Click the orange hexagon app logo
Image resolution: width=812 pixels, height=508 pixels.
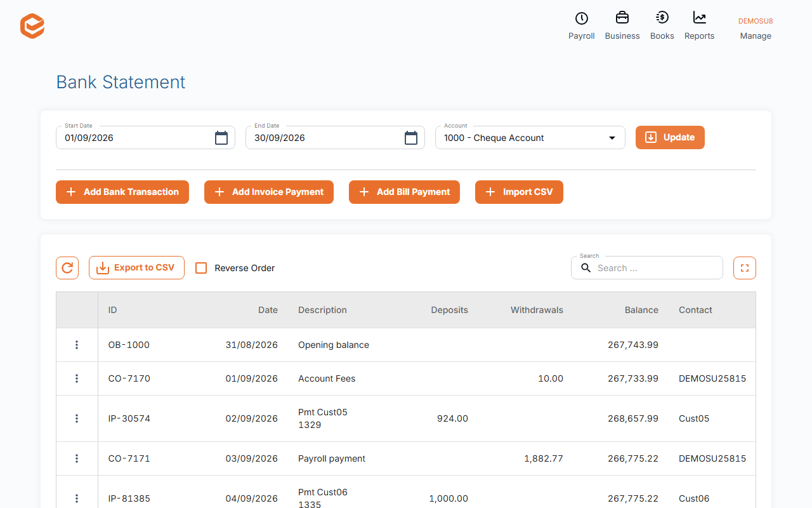tap(32, 26)
